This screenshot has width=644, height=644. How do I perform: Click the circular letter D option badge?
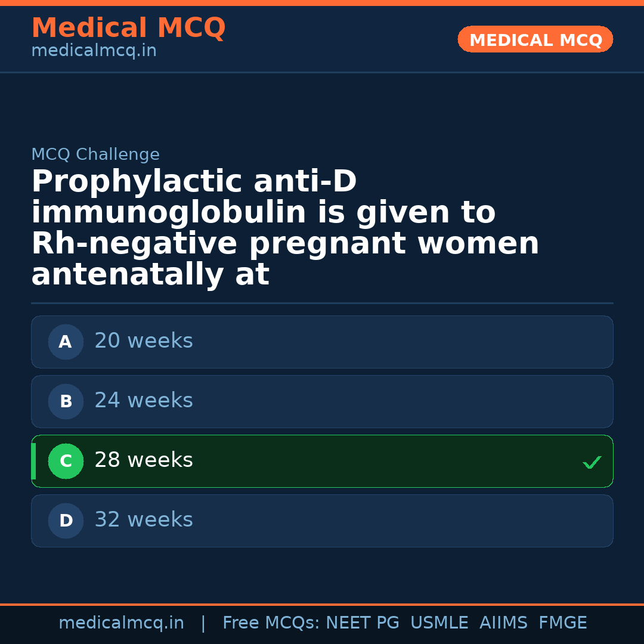[x=66, y=521]
